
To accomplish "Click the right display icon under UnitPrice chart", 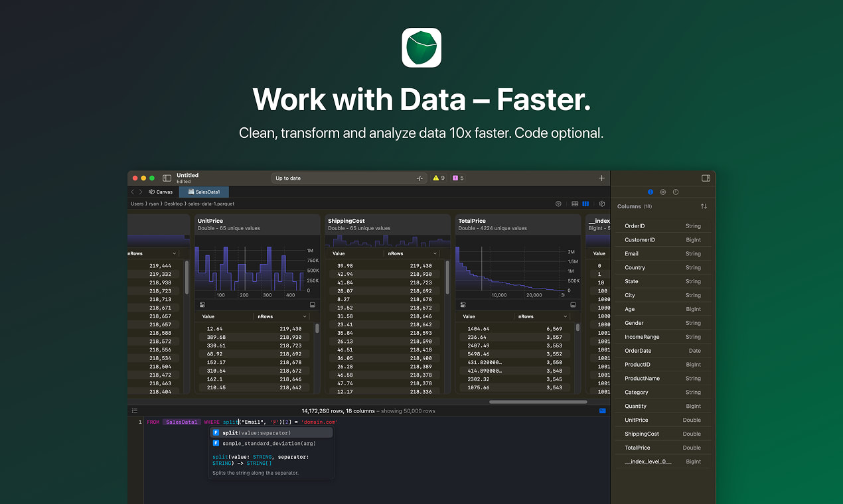I will [x=313, y=305].
